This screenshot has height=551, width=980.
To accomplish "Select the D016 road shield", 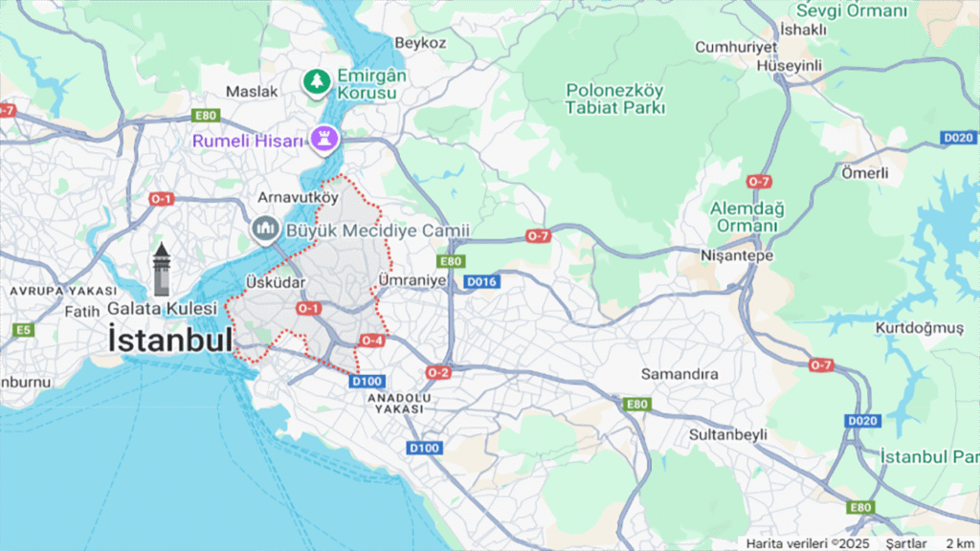I will [482, 282].
